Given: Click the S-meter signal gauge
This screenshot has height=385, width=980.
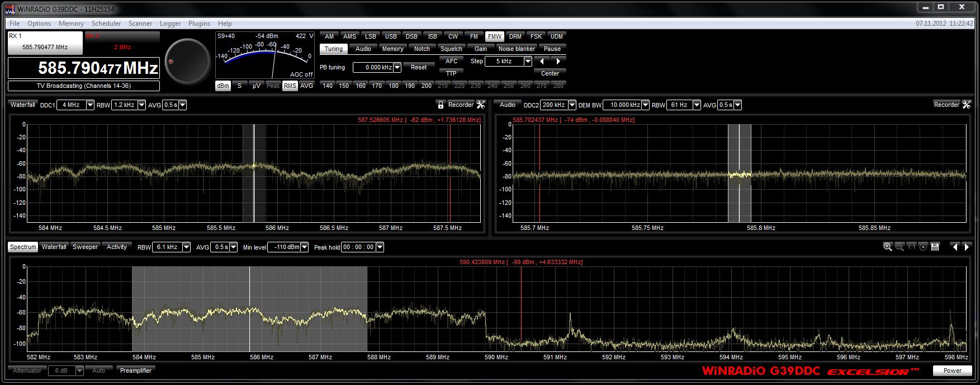Looking at the screenshot, I should coord(265,55).
